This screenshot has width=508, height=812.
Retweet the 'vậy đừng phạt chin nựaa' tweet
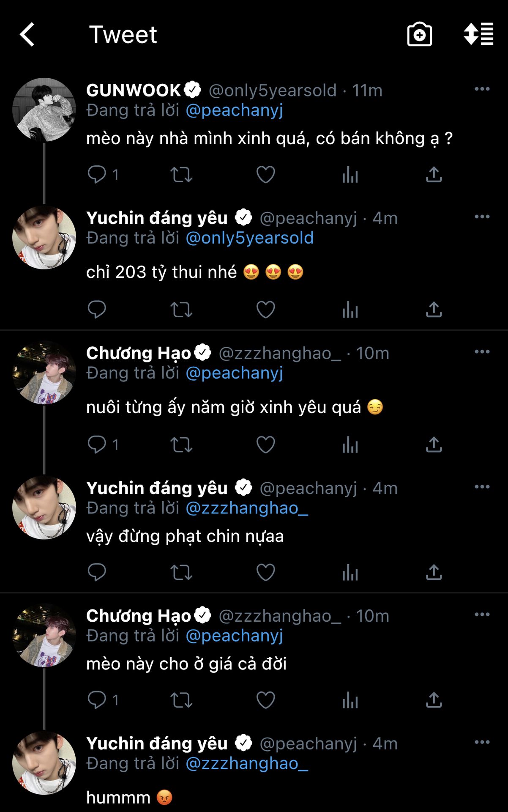pyautogui.click(x=181, y=572)
